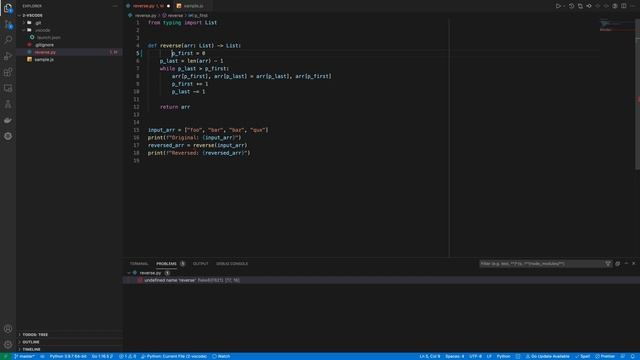This screenshot has height=360, width=640.
Task: Open the Docker view in activity bar
Action: click(x=8, y=120)
